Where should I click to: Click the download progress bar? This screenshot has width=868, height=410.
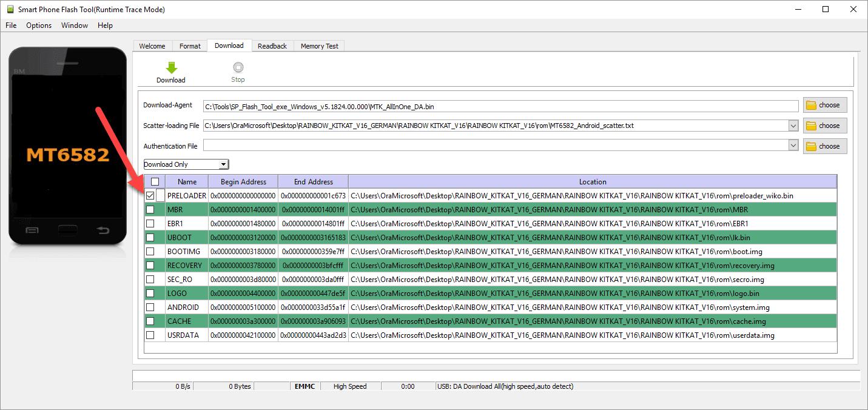click(x=496, y=375)
